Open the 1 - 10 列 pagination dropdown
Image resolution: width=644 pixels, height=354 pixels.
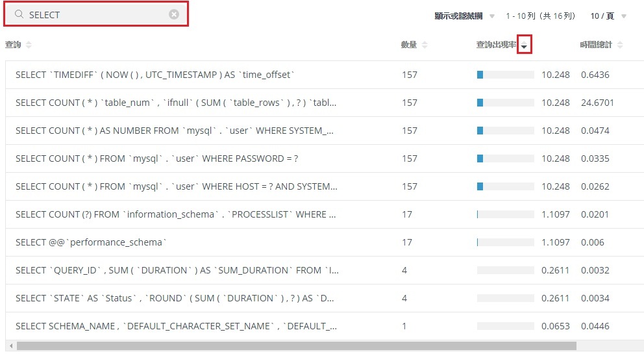540,16
